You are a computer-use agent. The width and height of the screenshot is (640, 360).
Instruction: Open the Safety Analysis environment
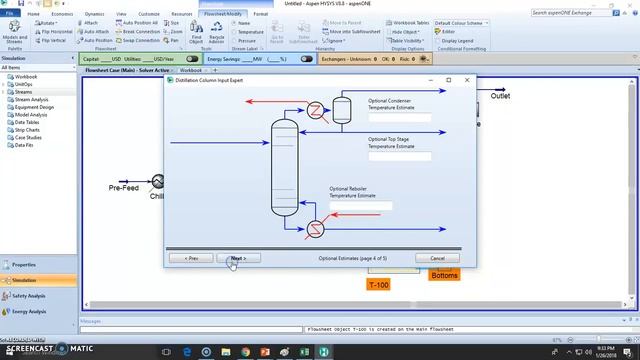38,296
